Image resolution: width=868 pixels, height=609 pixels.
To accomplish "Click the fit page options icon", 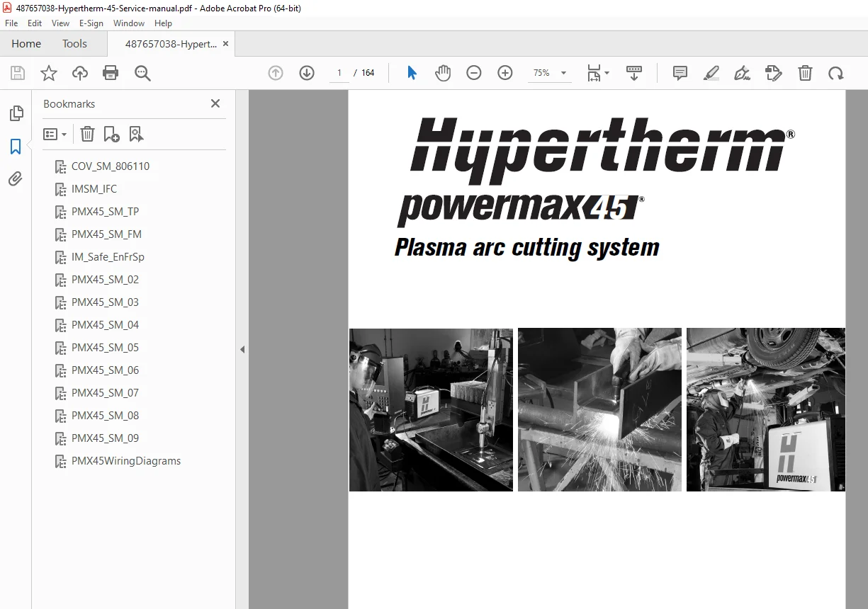I will pos(594,73).
